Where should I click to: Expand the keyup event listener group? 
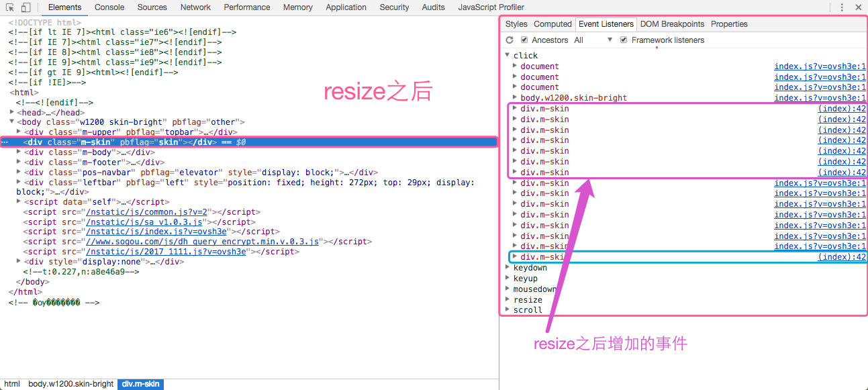point(508,279)
